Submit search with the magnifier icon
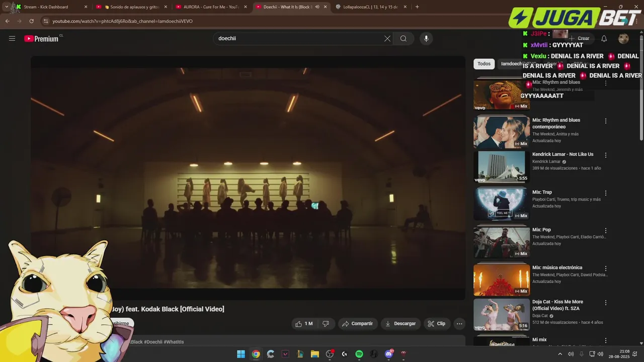The height and width of the screenshot is (362, 644). (x=404, y=38)
